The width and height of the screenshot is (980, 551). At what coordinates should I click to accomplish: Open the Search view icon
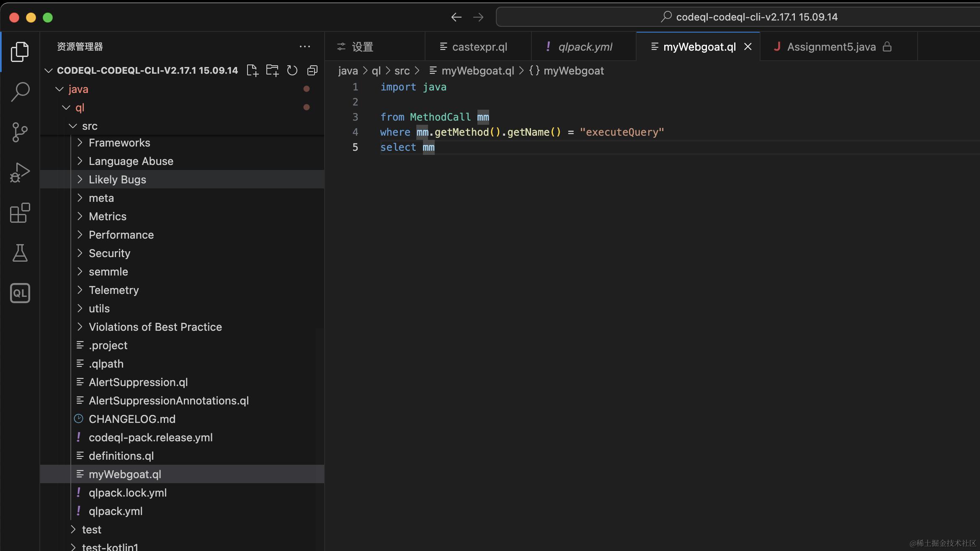pos(20,91)
